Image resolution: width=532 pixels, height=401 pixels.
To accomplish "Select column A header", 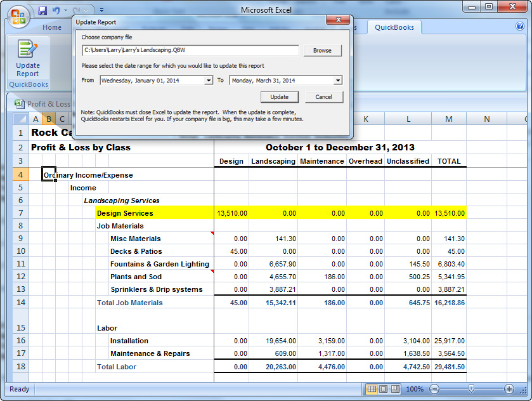I will point(36,119).
